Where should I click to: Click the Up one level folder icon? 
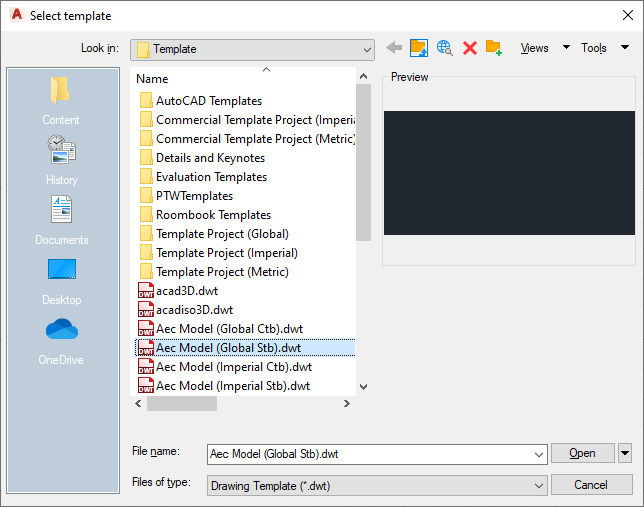pyautogui.click(x=419, y=48)
